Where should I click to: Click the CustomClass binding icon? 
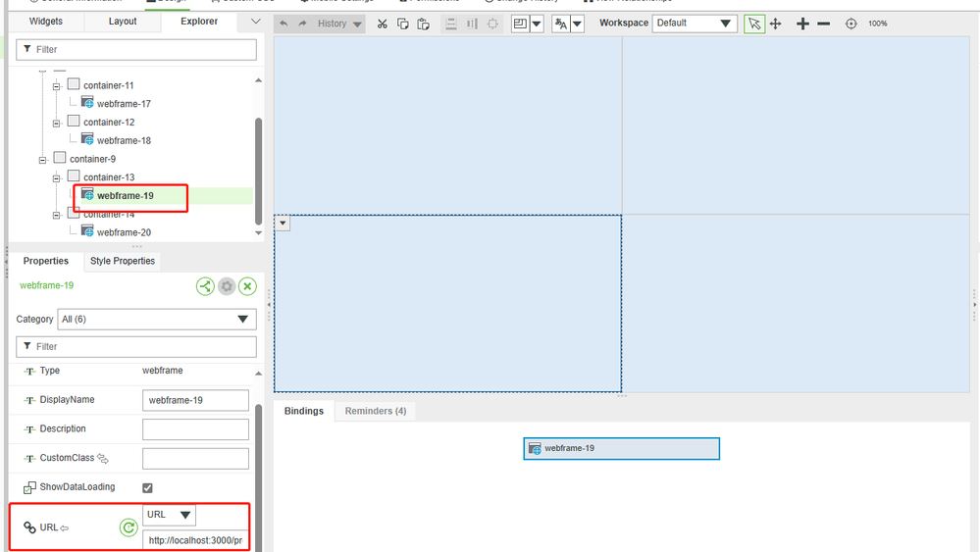click(102, 458)
